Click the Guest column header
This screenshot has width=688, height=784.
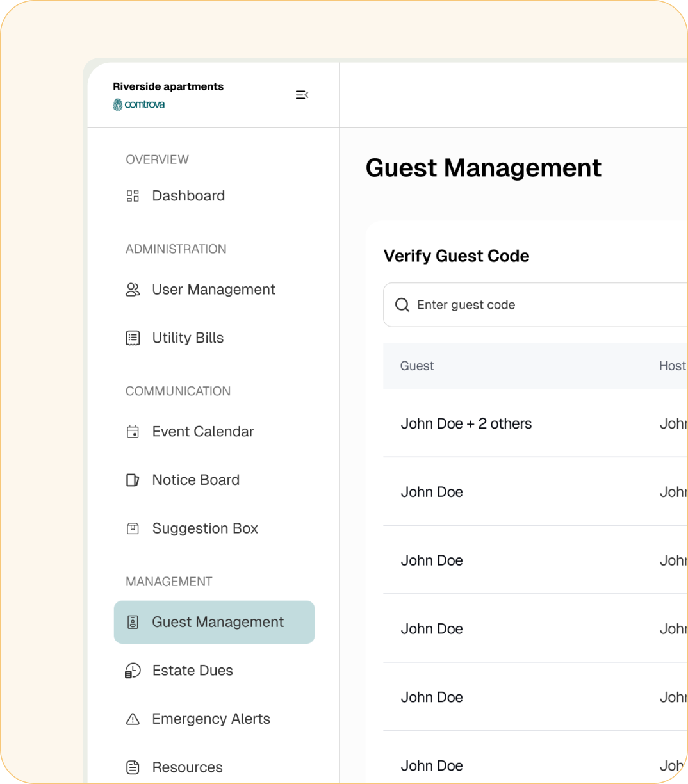click(417, 366)
